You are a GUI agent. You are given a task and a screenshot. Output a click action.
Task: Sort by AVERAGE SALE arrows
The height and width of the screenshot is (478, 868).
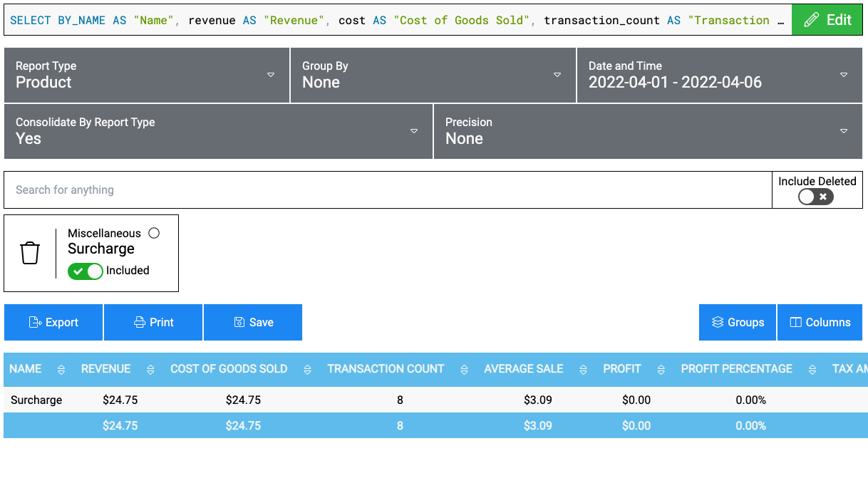pyautogui.click(x=583, y=369)
